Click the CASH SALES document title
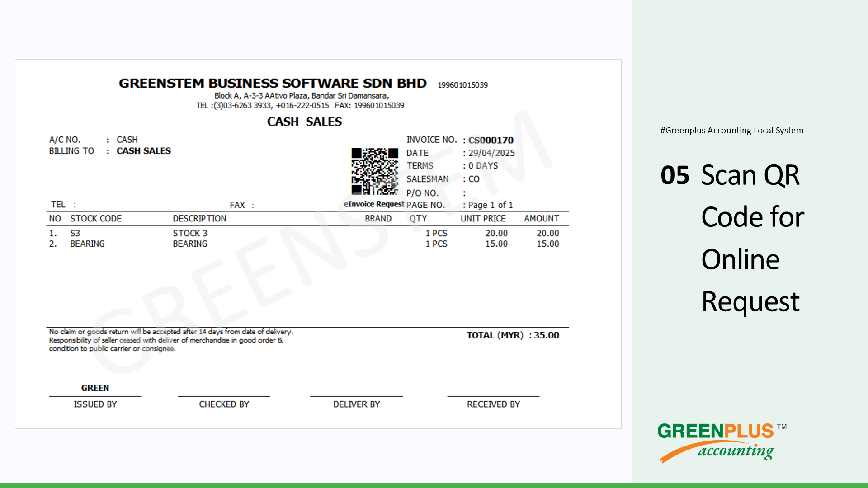The height and width of the screenshot is (488, 868). (304, 122)
